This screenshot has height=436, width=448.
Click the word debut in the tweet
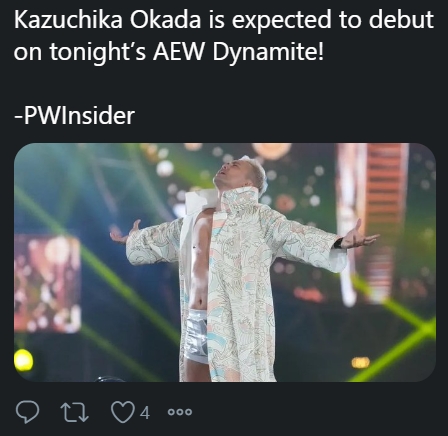click(x=401, y=19)
